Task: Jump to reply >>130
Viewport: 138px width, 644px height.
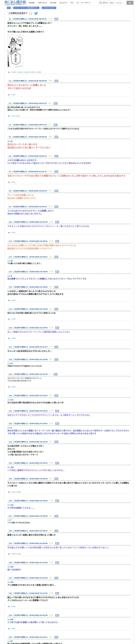Action: (38, 72)
